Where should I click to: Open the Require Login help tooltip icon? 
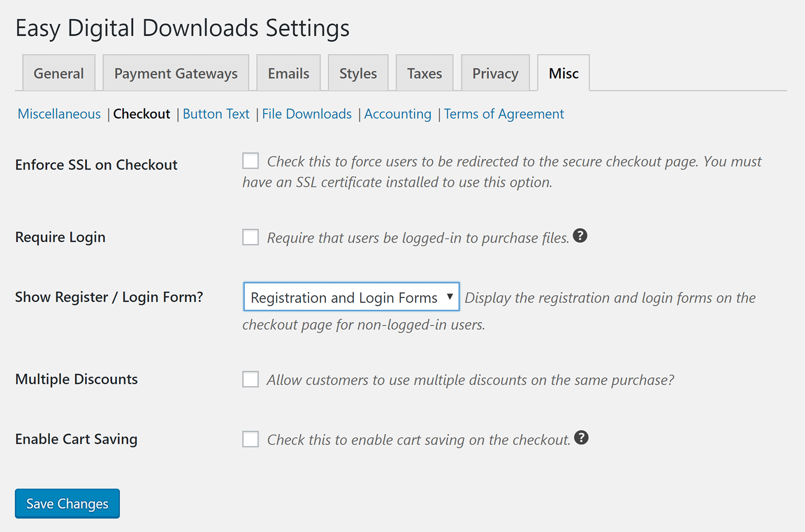(580, 236)
